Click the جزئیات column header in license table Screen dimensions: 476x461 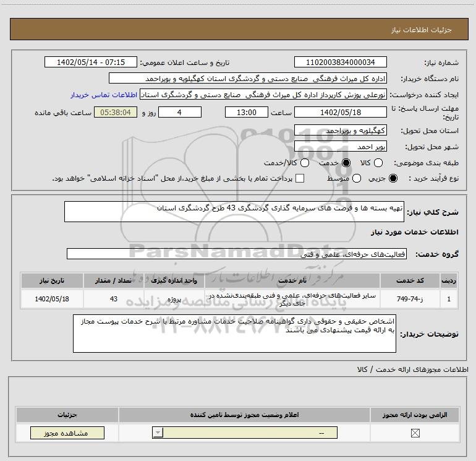(67, 415)
